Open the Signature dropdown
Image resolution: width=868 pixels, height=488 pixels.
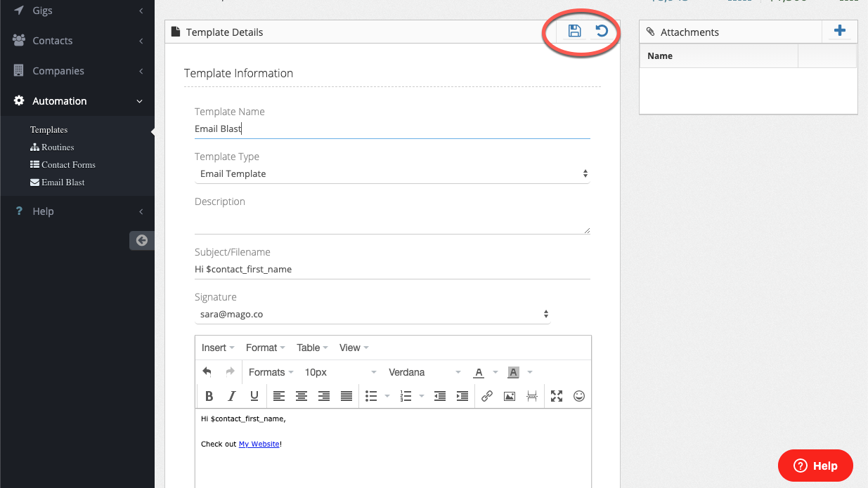coord(373,314)
